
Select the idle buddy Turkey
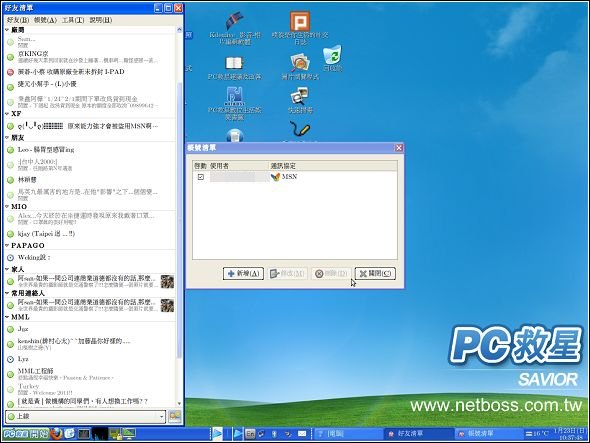point(90,389)
